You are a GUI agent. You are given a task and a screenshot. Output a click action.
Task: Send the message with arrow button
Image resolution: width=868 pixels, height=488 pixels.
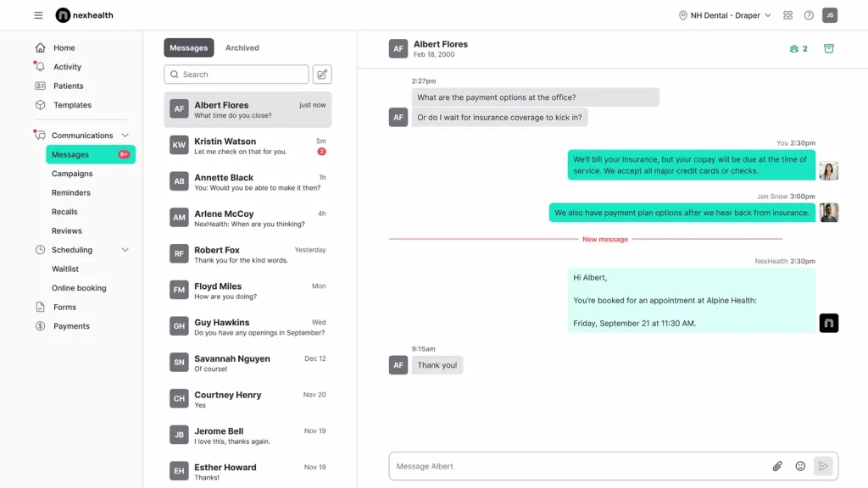pos(823,466)
